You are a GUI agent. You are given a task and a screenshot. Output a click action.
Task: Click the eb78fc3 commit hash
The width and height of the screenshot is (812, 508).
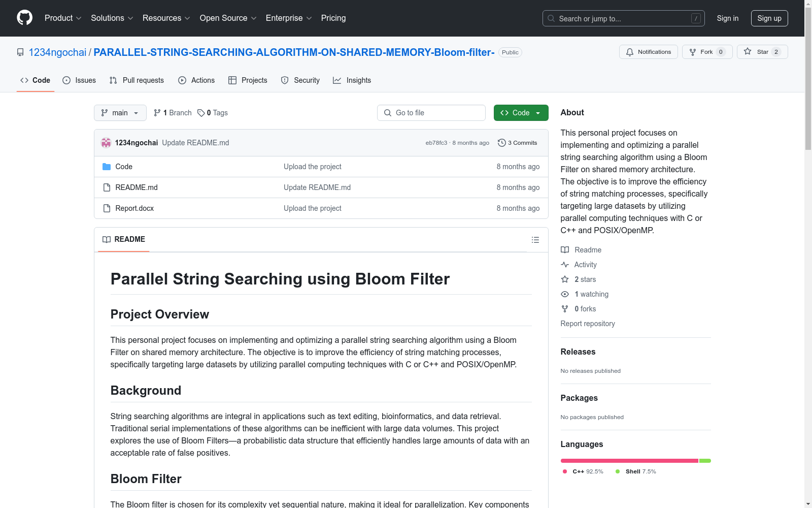click(x=436, y=143)
